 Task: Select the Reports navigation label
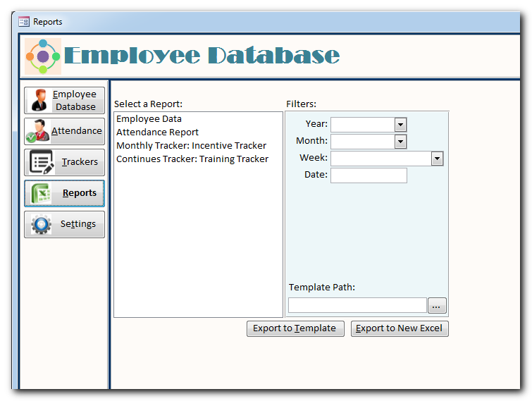coord(80,192)
